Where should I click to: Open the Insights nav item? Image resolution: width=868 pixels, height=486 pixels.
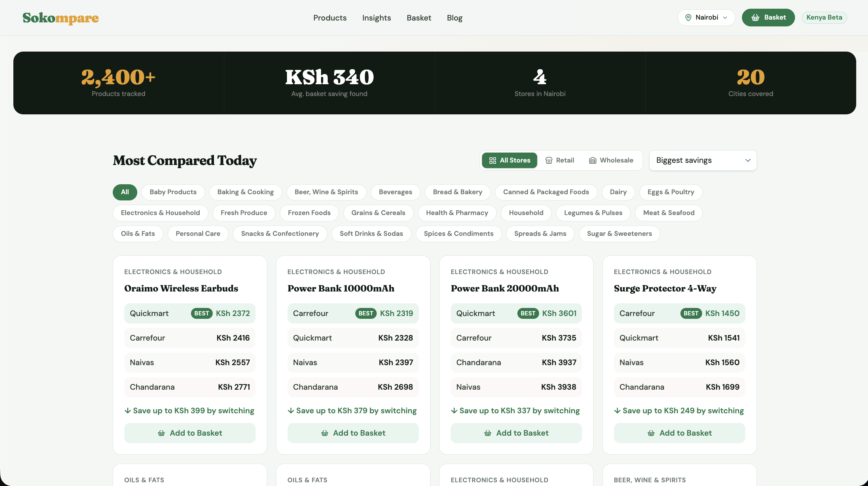(376, 18)
